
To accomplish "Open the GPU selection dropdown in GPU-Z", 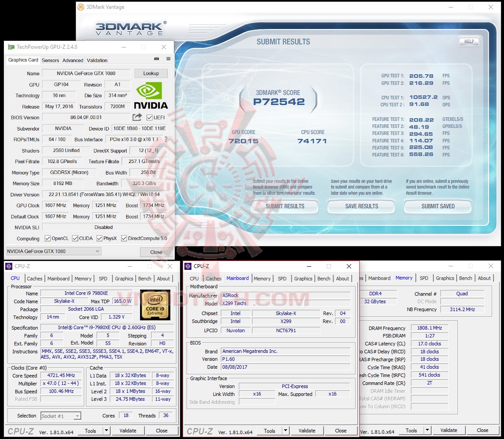I will coord(54,251).
